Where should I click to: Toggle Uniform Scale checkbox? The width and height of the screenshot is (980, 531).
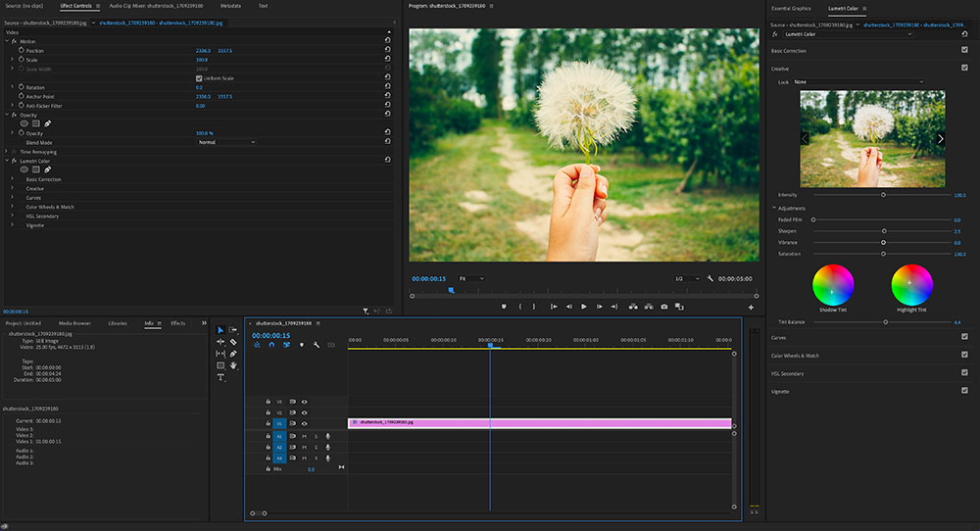coord(199,78)
